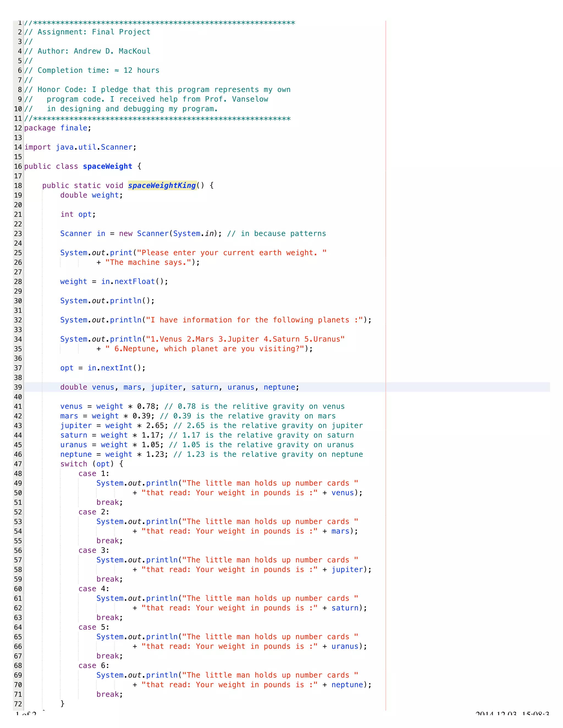
Task: Select the 'Author: Andrew D. MacKoul' comment
Action: pyautogui.click(x=87, y=51)
